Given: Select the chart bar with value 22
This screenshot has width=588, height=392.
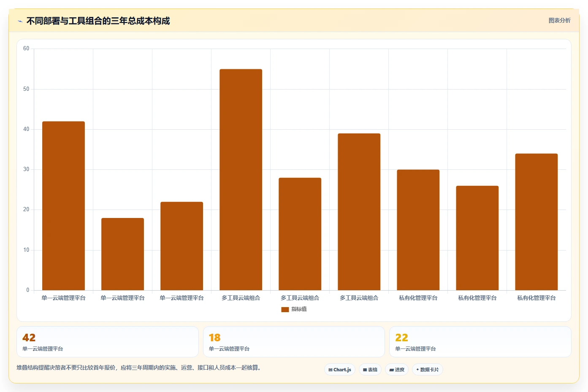Looking at the screenshot, I should tap(182, 246).
